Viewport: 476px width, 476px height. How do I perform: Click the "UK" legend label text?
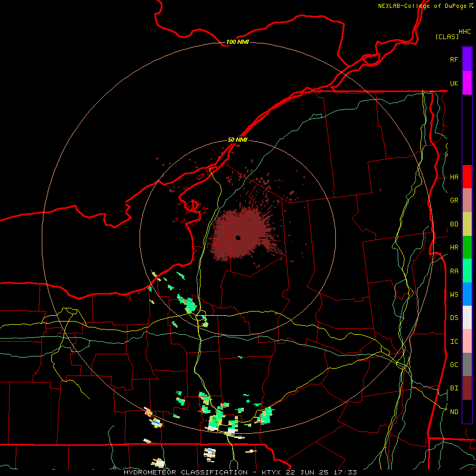(x=454, y=84)
